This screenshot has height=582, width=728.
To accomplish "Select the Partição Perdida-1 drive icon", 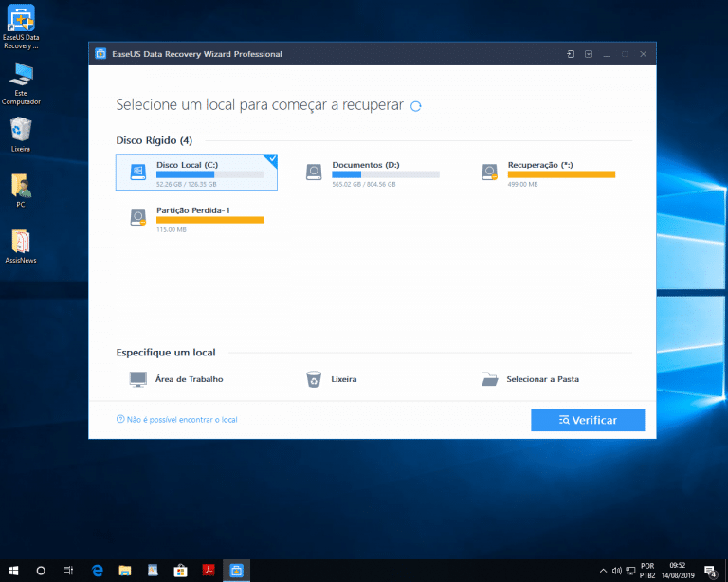I will (x=137, y=217).
